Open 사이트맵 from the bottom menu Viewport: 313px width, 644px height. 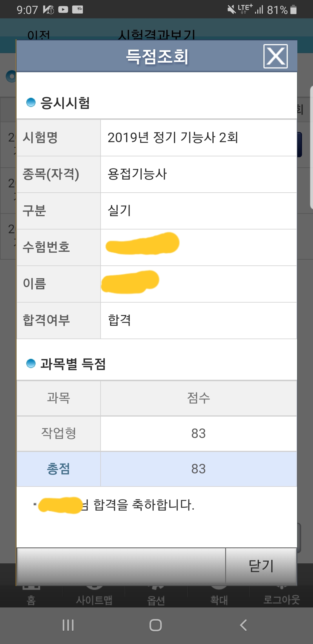pyautogui.click(x=94, y=599)
